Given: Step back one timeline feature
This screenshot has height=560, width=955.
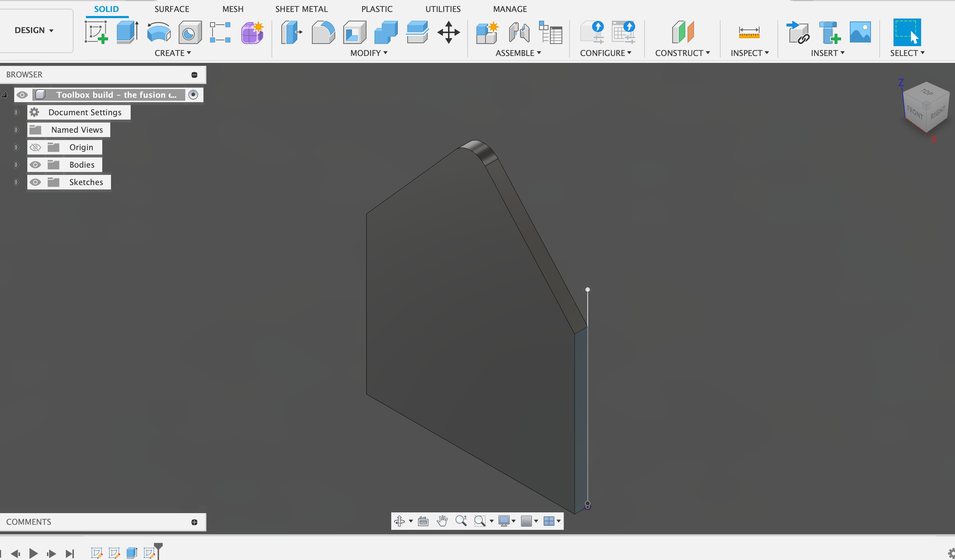Looking at the screenshot, I should (x=16, y=553).
